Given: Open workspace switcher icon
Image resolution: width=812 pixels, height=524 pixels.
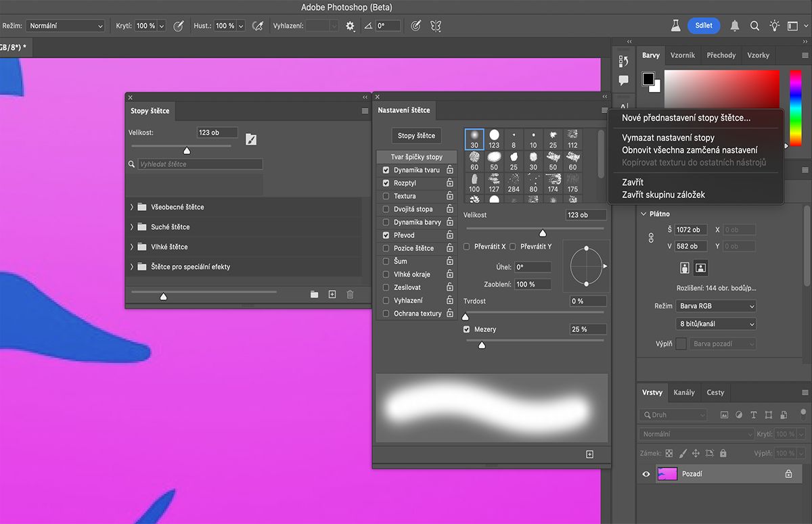Looking at the screenshot, I should coord(793,26).
